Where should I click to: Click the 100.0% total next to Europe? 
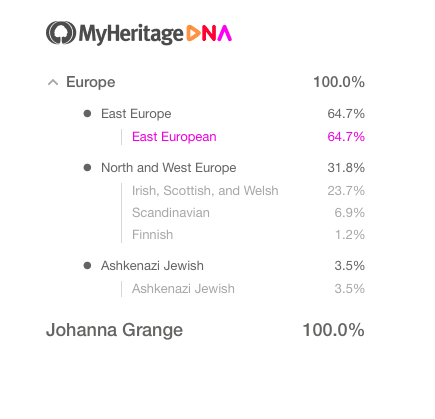(x=339, y=82)
